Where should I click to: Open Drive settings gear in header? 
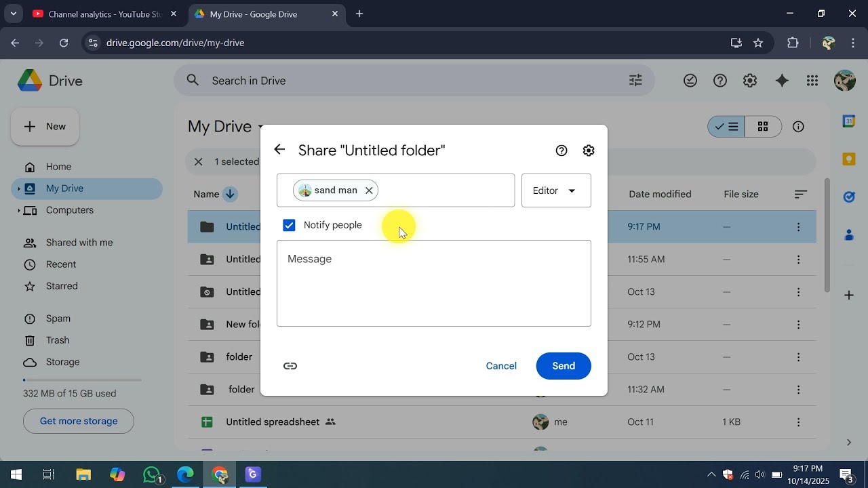(750, 81)
